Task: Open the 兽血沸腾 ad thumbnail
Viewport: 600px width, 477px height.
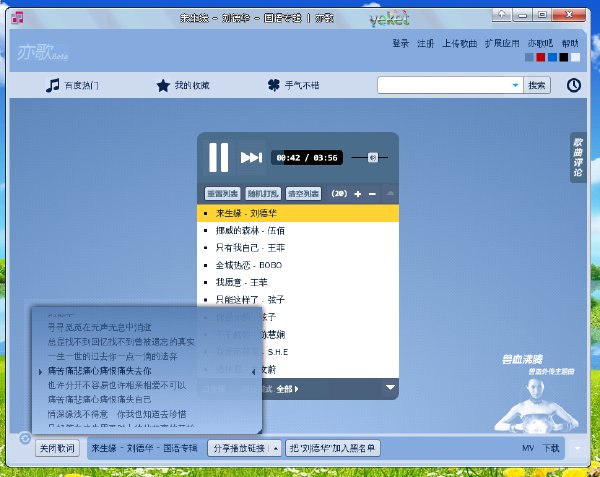Action: tap(538, 394)
